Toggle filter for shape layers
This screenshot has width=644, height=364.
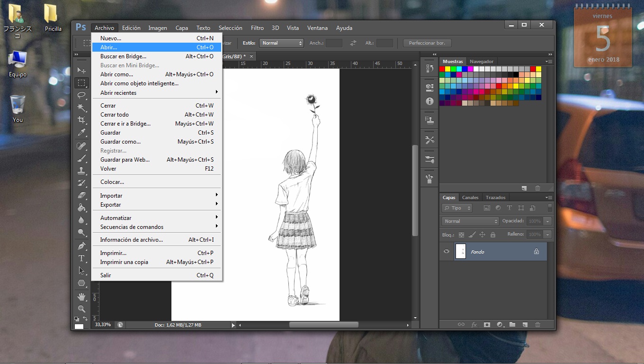click(521, 208)
